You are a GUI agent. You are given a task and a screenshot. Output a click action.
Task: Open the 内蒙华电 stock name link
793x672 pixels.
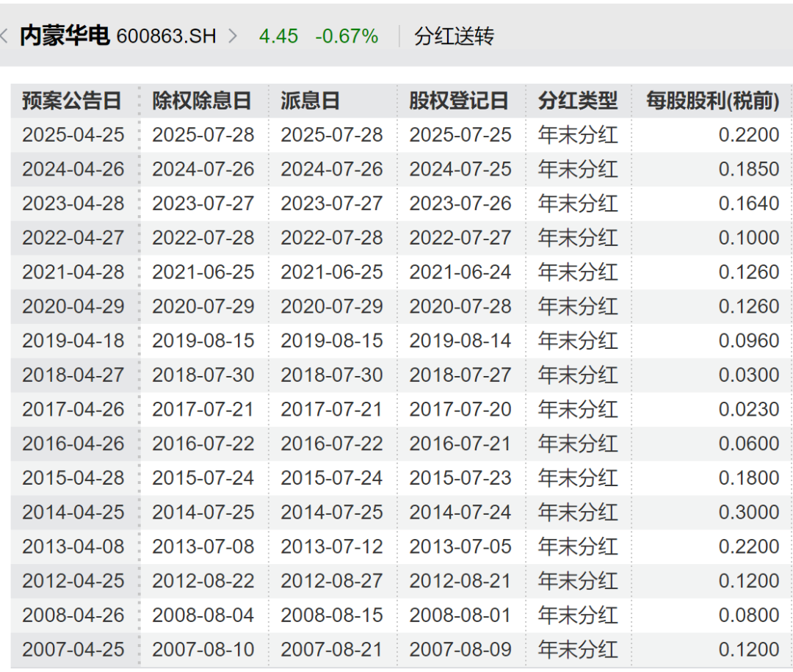pos(65,36)
